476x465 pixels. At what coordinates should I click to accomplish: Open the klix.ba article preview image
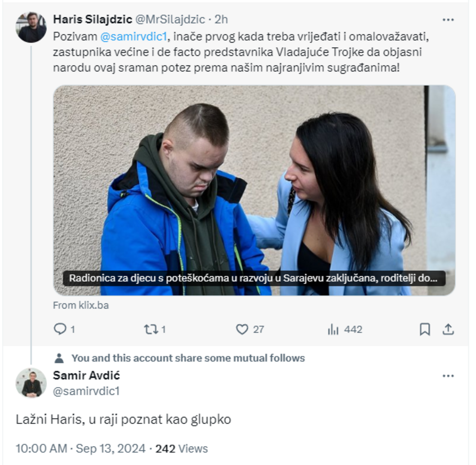tap(254, 190)
